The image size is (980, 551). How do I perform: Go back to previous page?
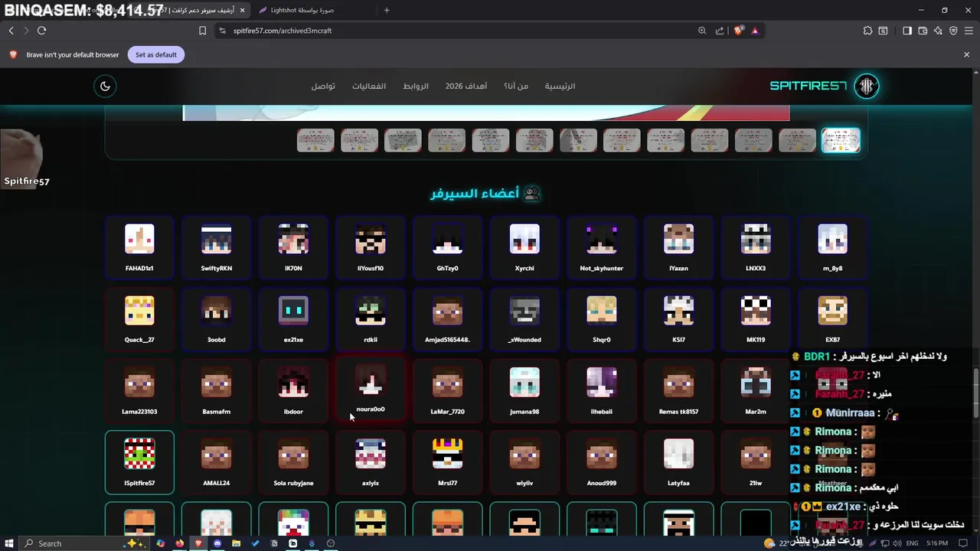pyautogui.click(x=11, y=31)
